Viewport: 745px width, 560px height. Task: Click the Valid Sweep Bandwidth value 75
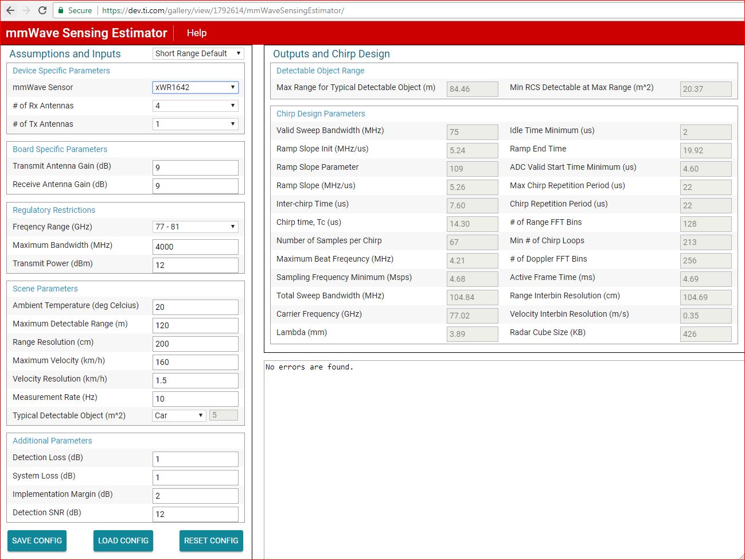point(473,132)
